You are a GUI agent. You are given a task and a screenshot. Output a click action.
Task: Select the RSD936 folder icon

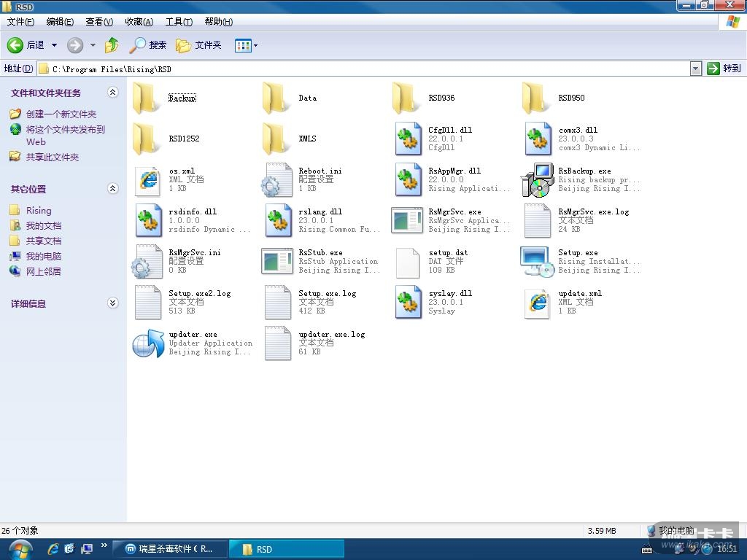point(406,98)
